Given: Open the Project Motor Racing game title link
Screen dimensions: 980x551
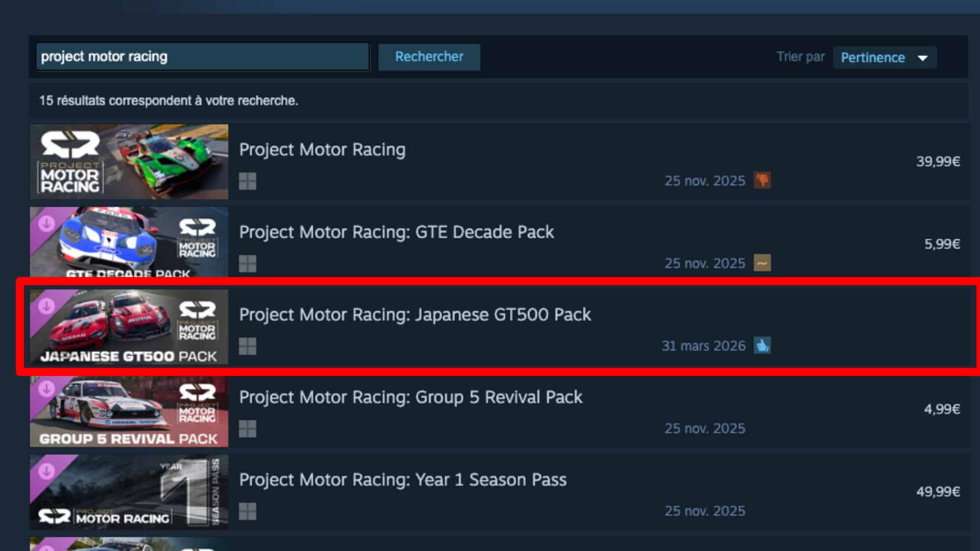Looking at the screenshot, I should (x=322, y=149).
